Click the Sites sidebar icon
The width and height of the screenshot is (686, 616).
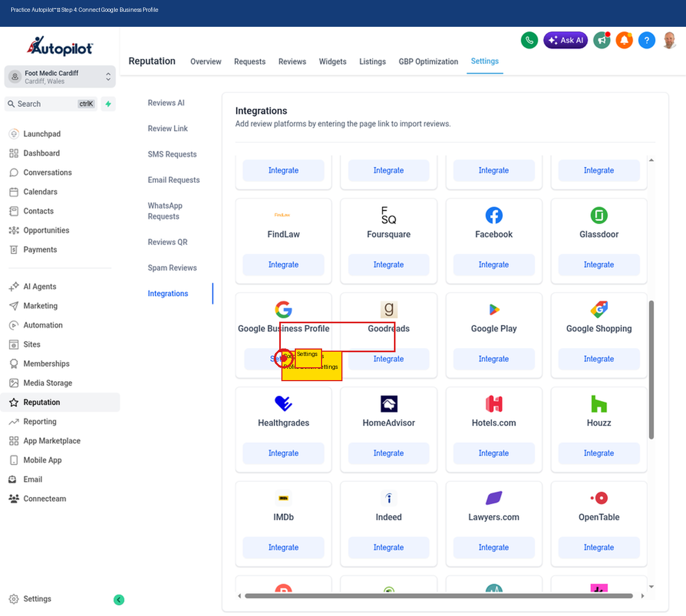14,345
